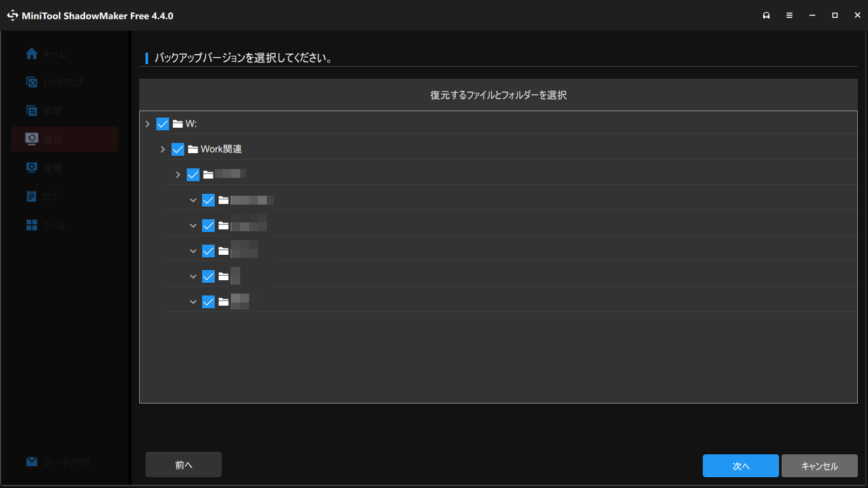Viewport: 868px width, 488px height.
Task: Click the Feedback (フィードバック) envelope icon
Action: click(32, 462)
